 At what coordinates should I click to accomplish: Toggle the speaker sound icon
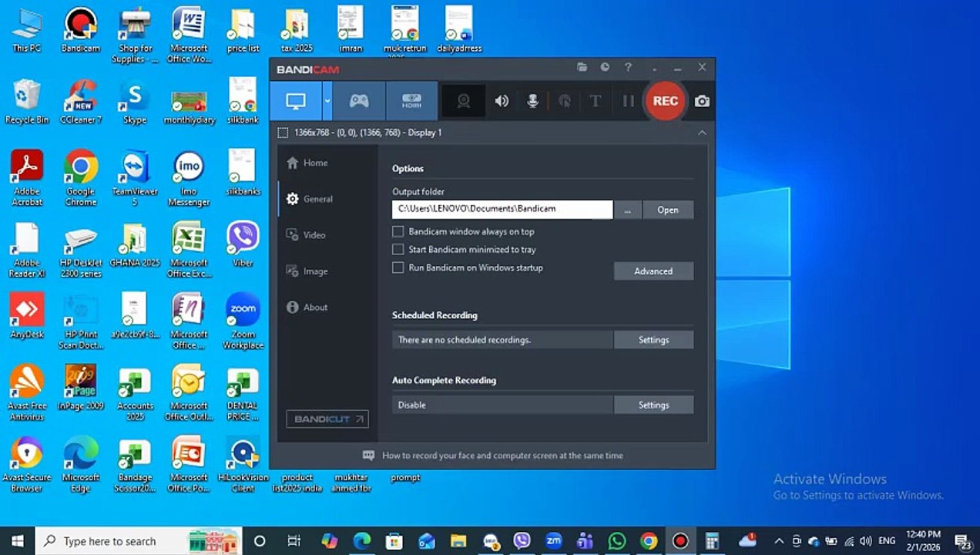(x=502, y=101)
